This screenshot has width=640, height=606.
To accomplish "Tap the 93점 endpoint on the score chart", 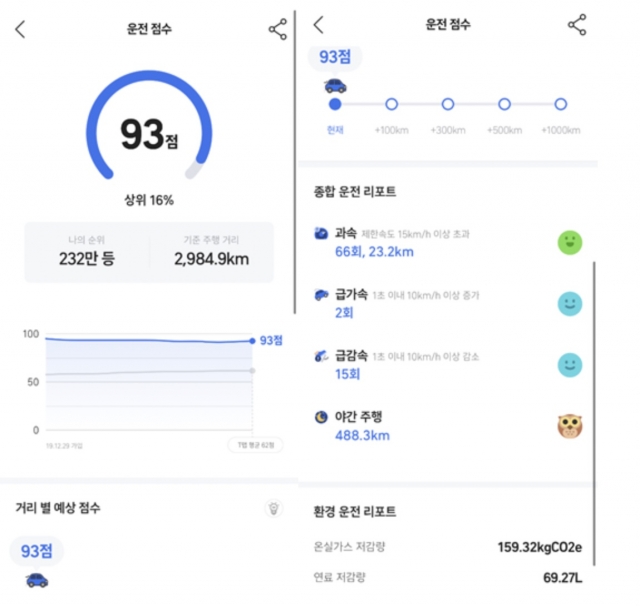I will [x=252, y=341].
